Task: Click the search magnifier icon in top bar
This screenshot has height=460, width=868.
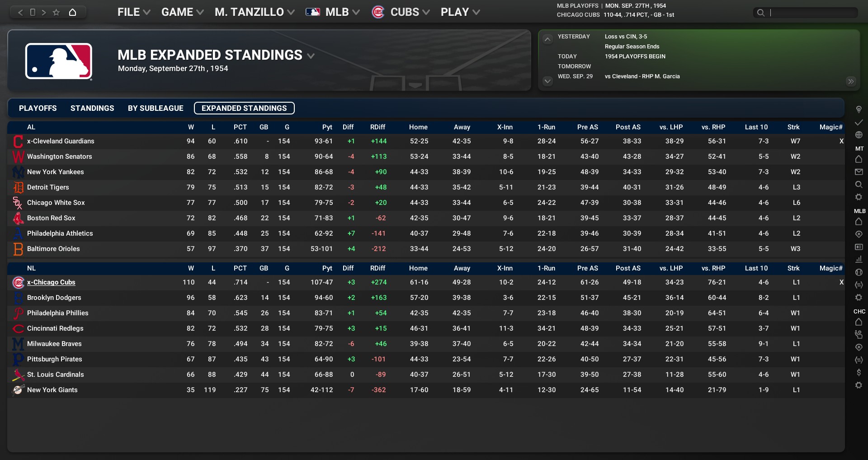Action: tap(761, 13)
